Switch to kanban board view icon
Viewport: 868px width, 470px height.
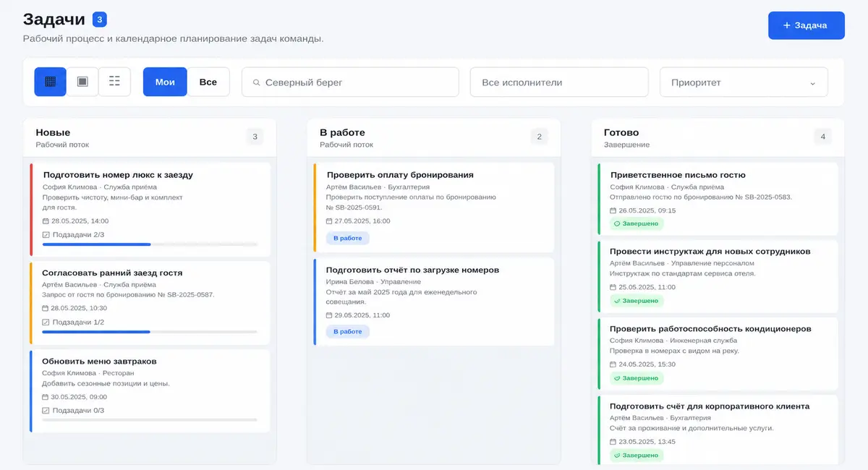[50, 82]
